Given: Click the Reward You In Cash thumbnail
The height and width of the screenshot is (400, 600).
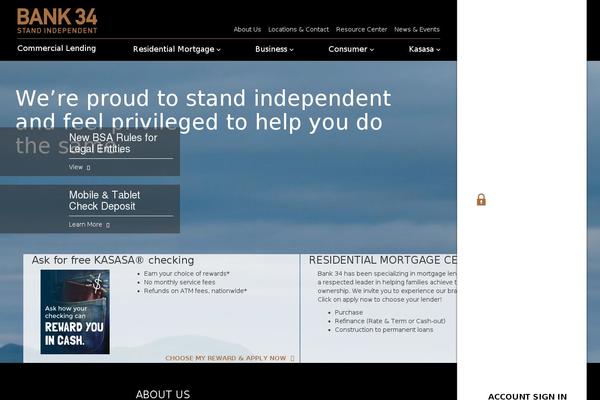Looking at the screenshot, I should tap(75, 312).
